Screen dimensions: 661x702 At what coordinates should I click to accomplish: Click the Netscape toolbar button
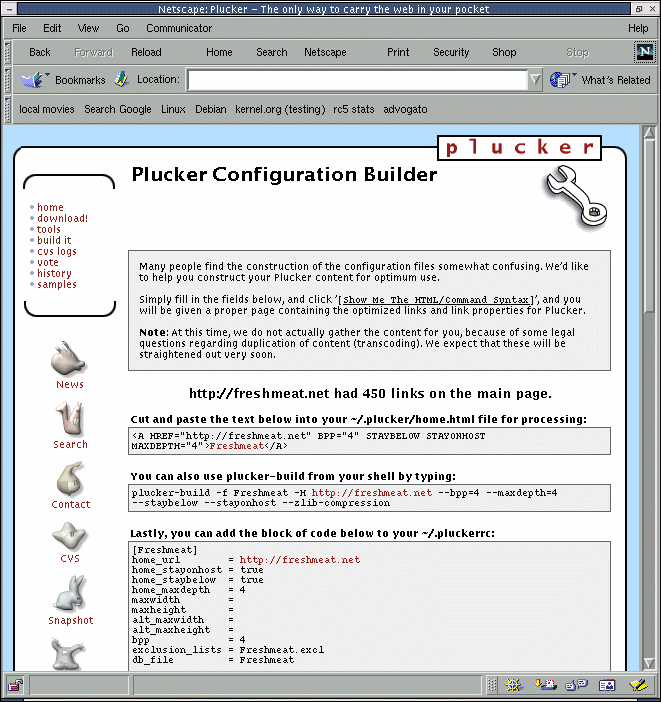click(326, 52)
